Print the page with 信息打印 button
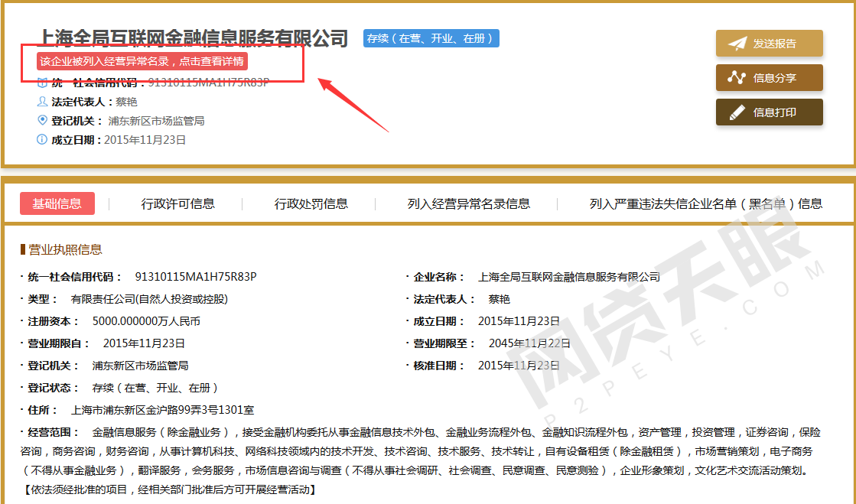 click(770, 112)
